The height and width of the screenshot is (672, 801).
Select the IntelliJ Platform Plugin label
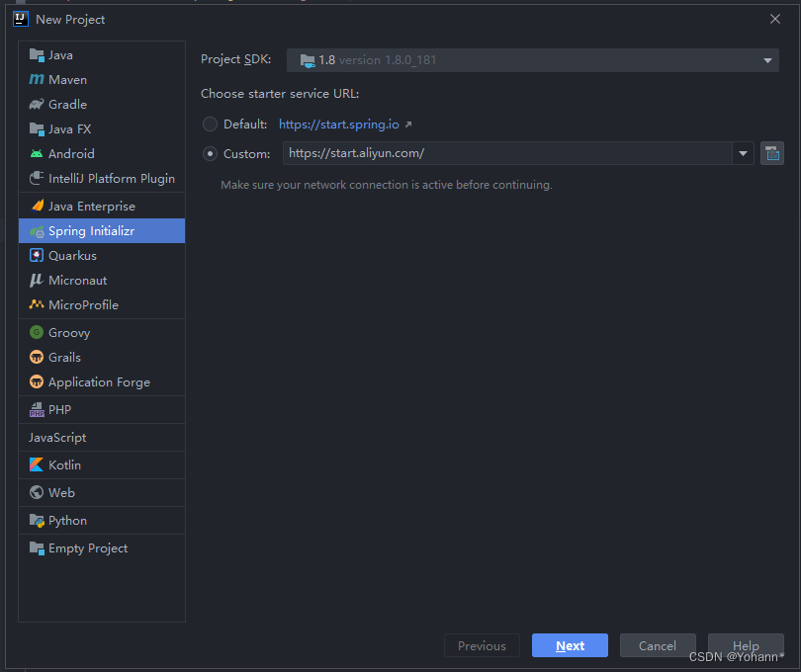112,179
